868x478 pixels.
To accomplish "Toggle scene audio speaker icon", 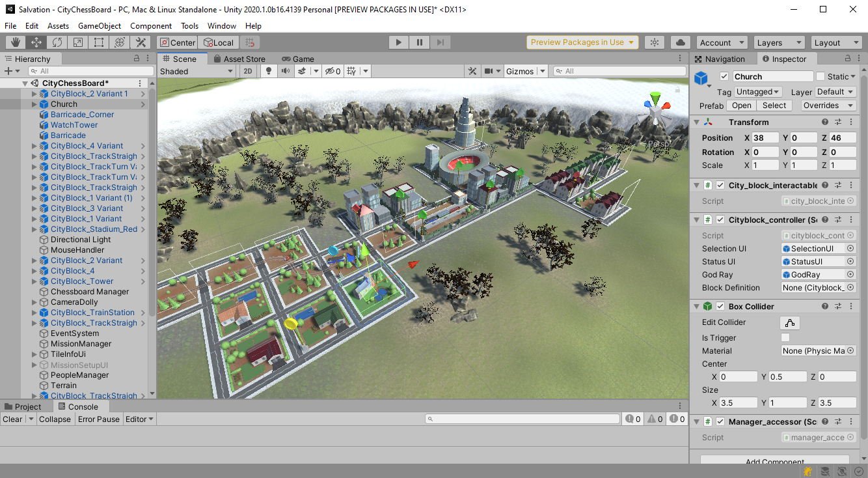I will coord(285,71).
